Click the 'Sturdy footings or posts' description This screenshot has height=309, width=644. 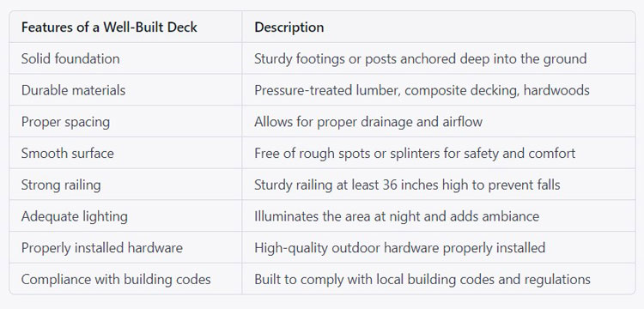point(421,58)
